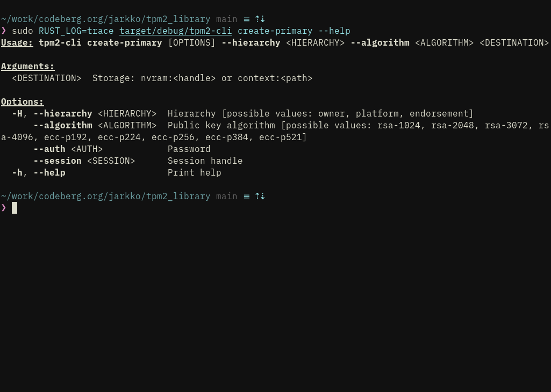Click the up-down sync arrows in the bottom prompt
The image size is (551, 392).
pyautogui.click(x=260, y=196)
